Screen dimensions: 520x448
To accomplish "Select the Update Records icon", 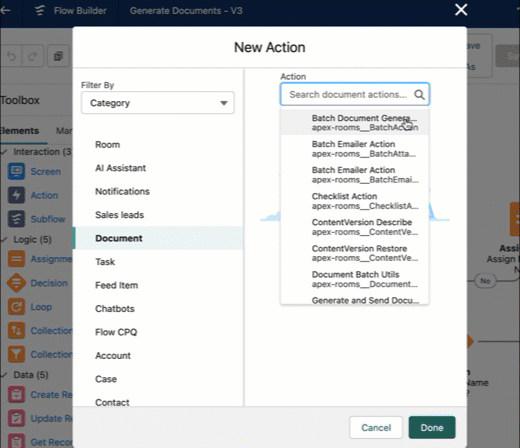I will tap(16, 418).
